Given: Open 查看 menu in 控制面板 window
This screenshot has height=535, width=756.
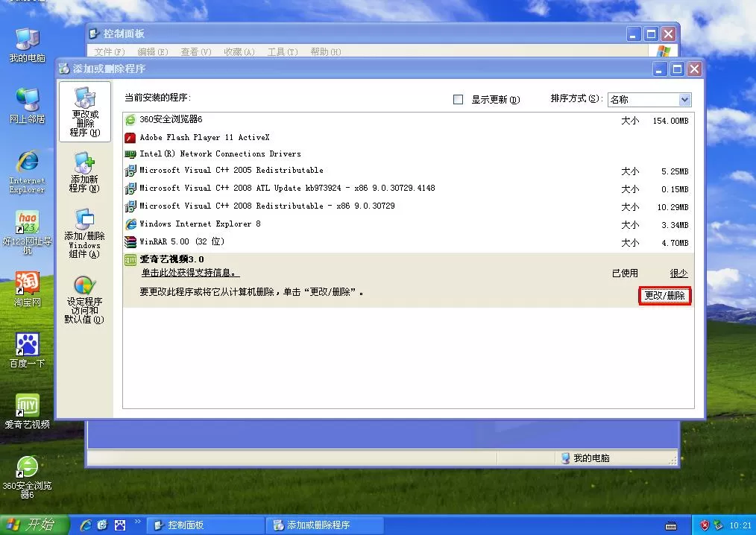Looking at the screenshot, I should pos(196,51).
